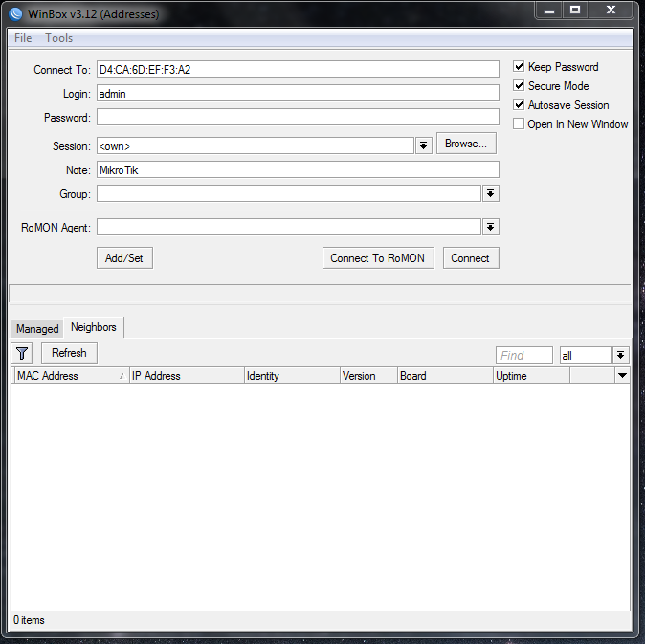Viewport: 645px width, 644px height.
Task: Select the Neighbors tab
Action: coord(94,327)
